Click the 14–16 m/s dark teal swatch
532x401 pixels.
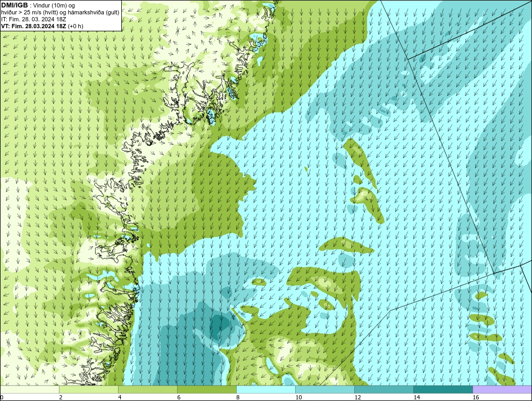pyautogui.click(x=443, y=389)
